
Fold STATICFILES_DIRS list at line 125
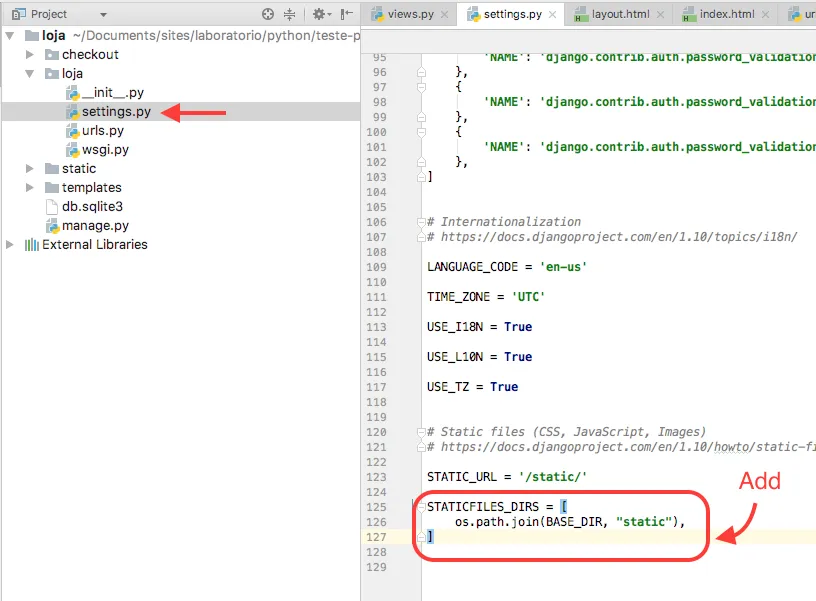coord(422,507)
